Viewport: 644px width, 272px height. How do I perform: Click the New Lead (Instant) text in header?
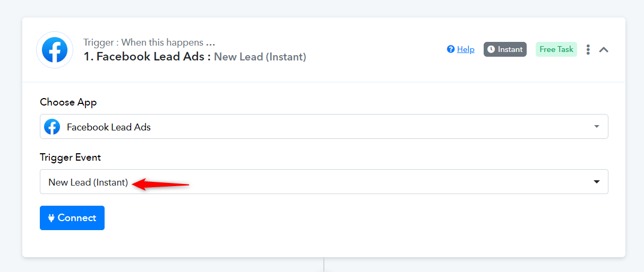[x=260, y=57]
